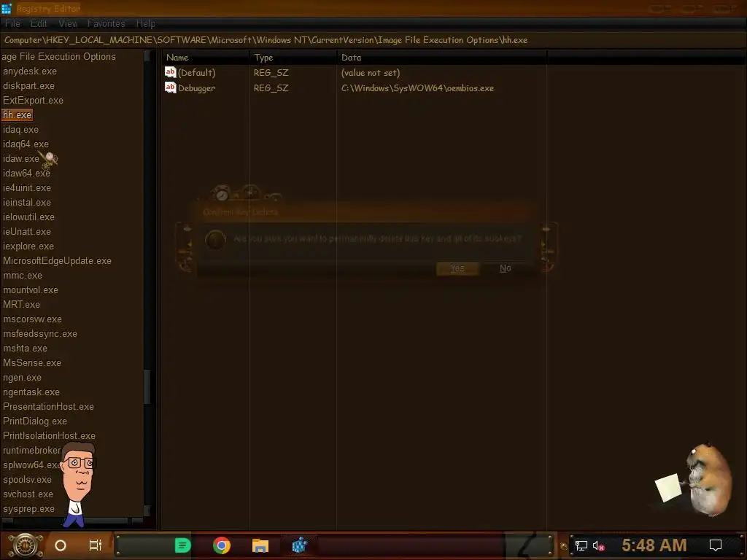Click REG_SZ type of Debugger row

(271, 88)
